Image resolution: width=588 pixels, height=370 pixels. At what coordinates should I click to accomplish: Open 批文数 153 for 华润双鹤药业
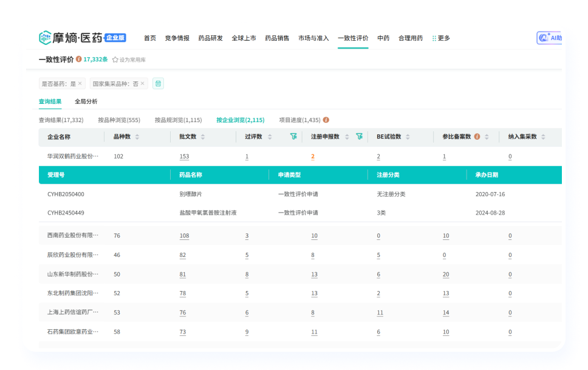tap(184, 157)
